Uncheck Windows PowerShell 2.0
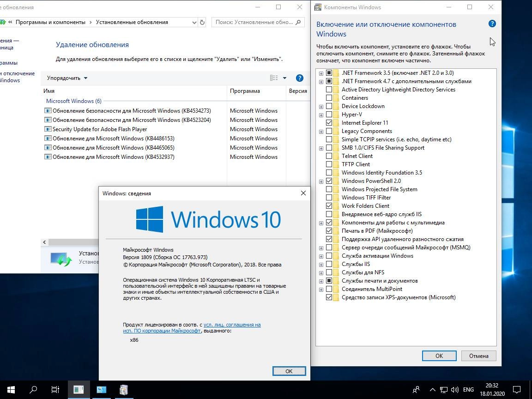 click(329, 181)
